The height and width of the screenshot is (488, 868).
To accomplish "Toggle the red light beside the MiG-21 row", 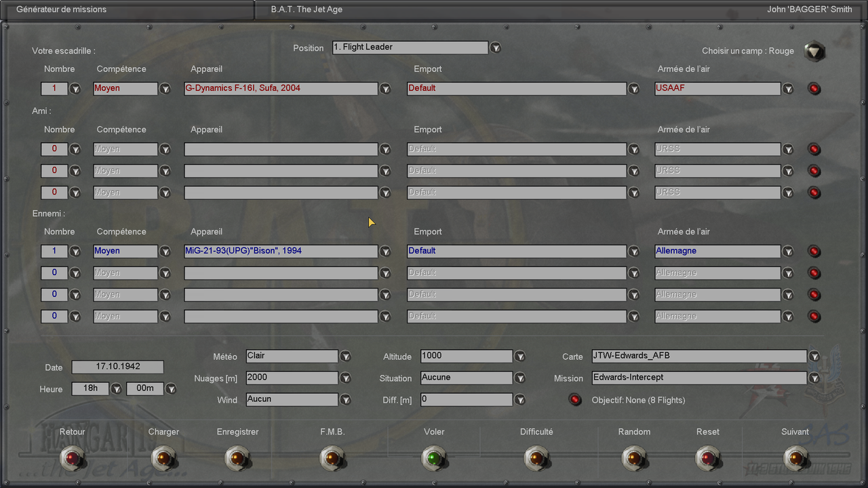I will click(814, 251).
